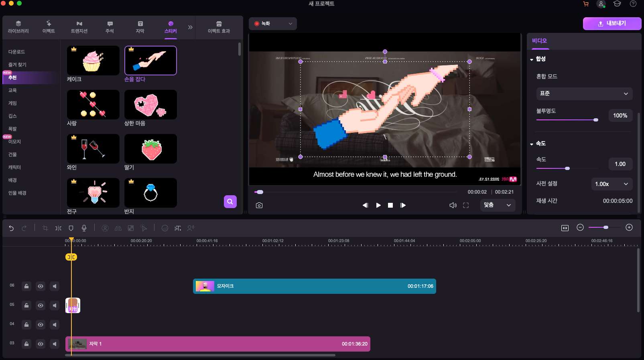Select the 다운로드 category
Screen dimensions: 644x360
pos(17,52)
